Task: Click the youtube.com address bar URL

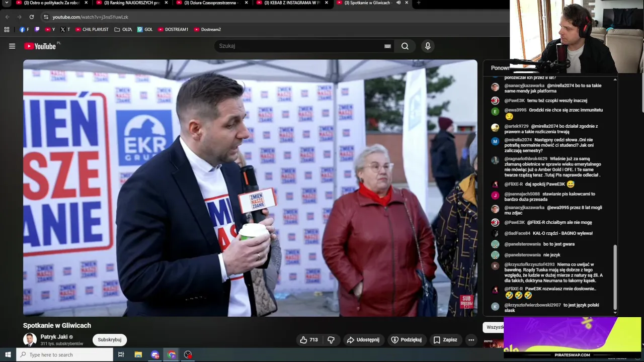Action: pyautogui.click(x=90, y=17)
